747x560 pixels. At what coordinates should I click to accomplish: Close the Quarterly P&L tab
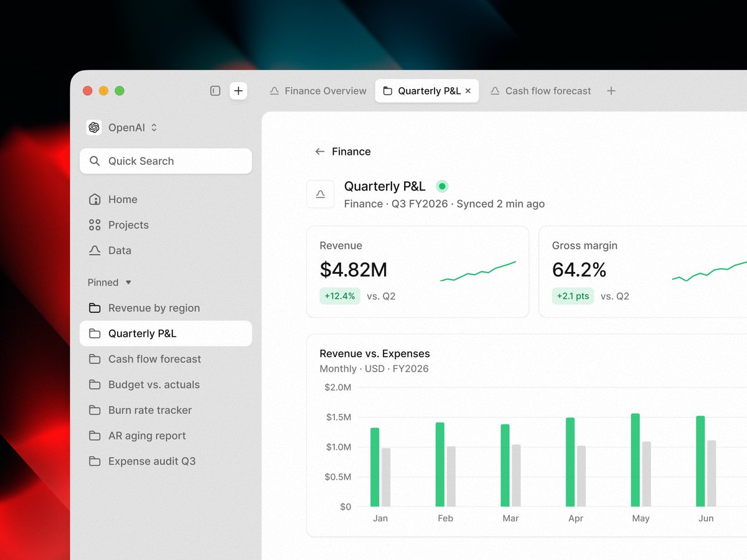(468, 91)
